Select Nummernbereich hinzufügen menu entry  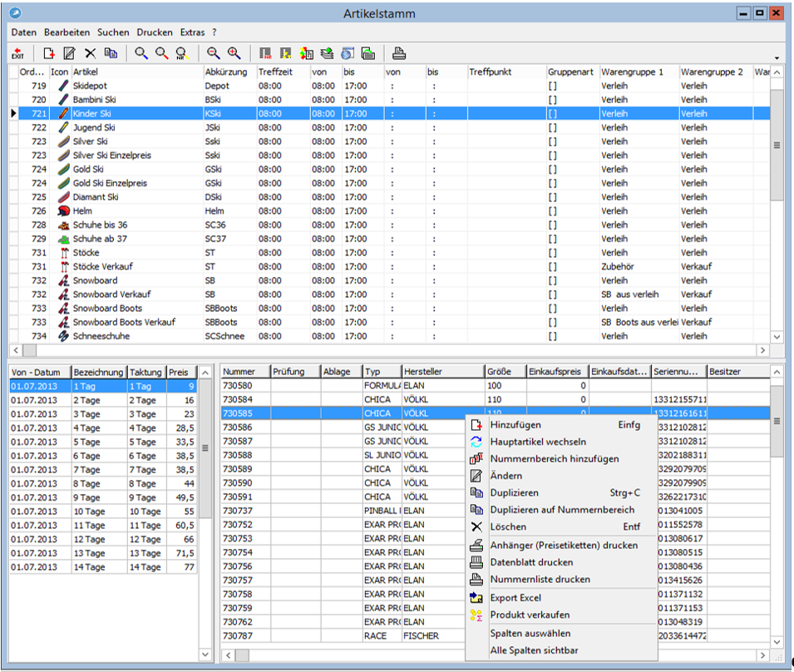pos(561,459)
